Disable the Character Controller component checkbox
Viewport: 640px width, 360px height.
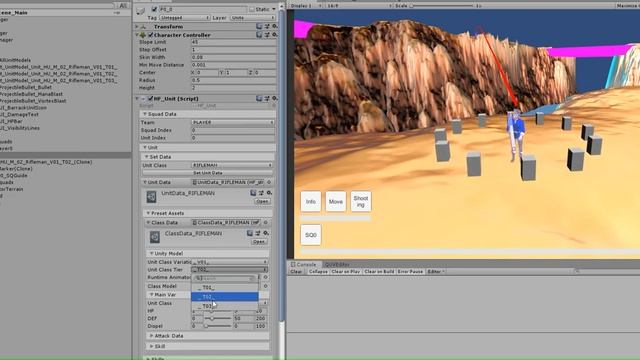(x=151, y=35)
